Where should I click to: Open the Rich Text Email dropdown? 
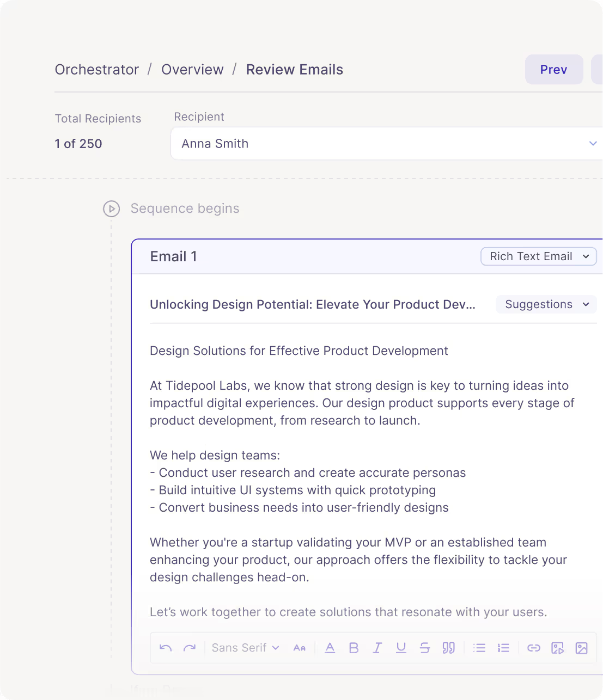pos(539,256)
